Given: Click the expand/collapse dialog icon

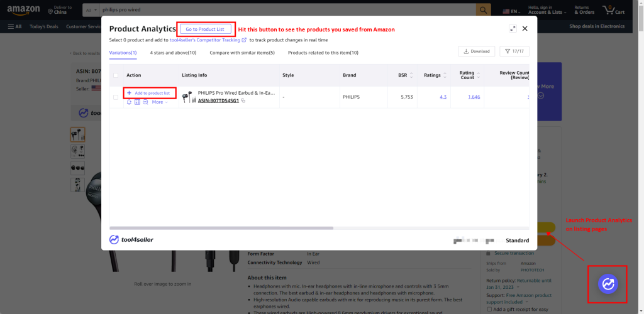Looking at the screenshot, I should [x=513, y=28].
